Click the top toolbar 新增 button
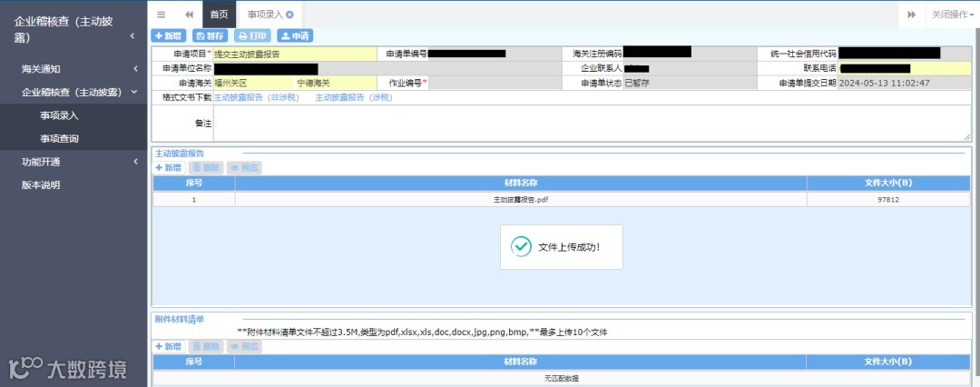The width and height of the screenshot is (980, 387). [168, 35]
